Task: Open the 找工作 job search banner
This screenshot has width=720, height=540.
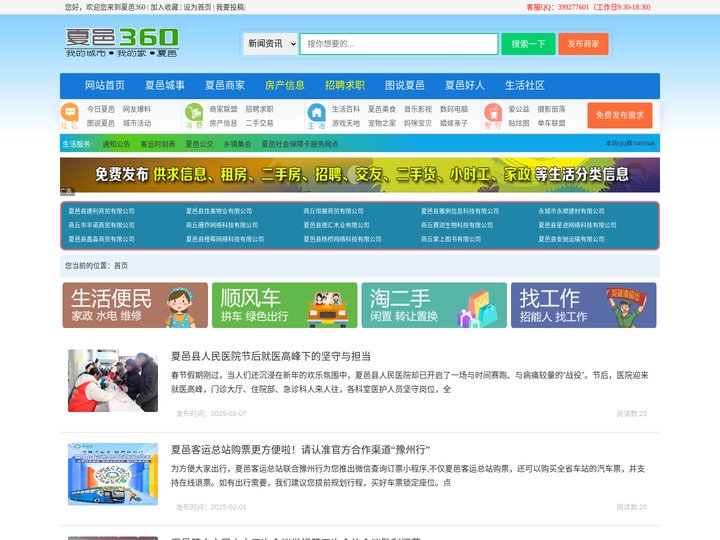Action: click(x=584, y=305)
